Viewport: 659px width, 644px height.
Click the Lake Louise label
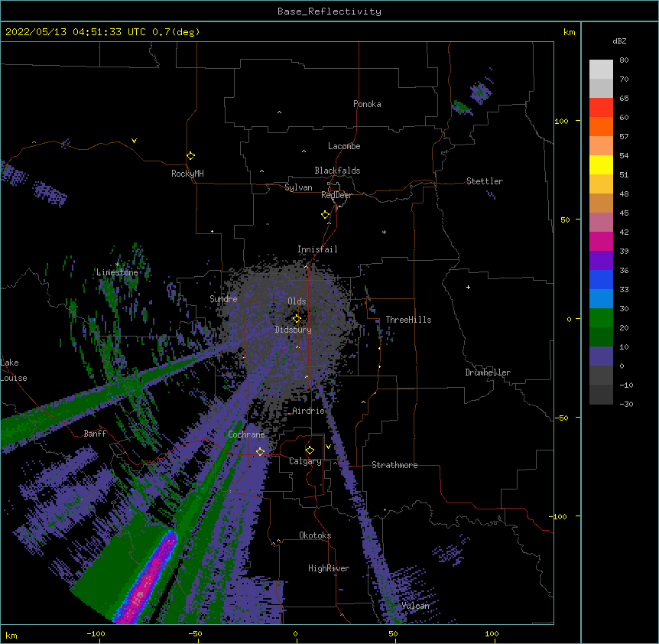pyautogui.click(x=14, y=370)
